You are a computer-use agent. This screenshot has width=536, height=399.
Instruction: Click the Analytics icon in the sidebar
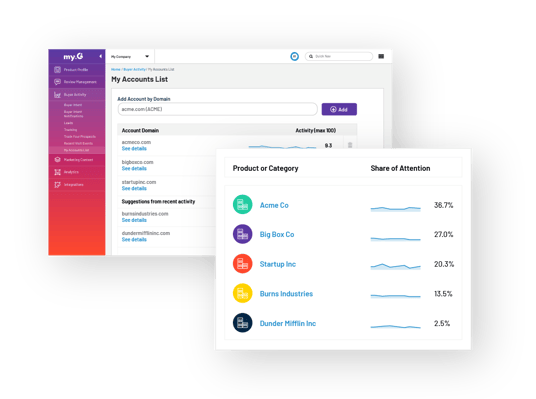[57, 172]
